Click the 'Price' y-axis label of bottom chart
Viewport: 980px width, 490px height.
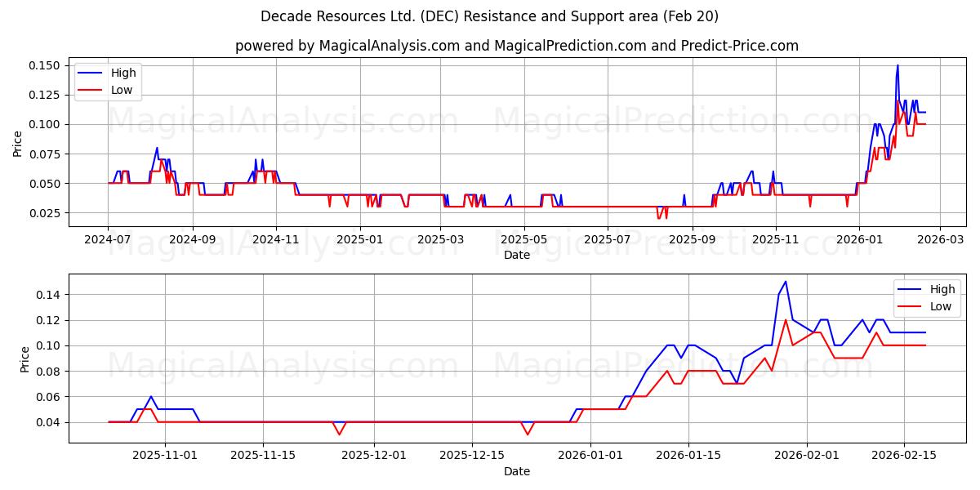24,359
